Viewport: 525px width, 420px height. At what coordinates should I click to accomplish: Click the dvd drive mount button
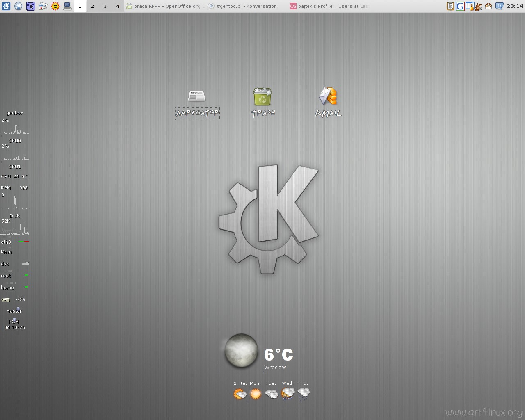25,263
